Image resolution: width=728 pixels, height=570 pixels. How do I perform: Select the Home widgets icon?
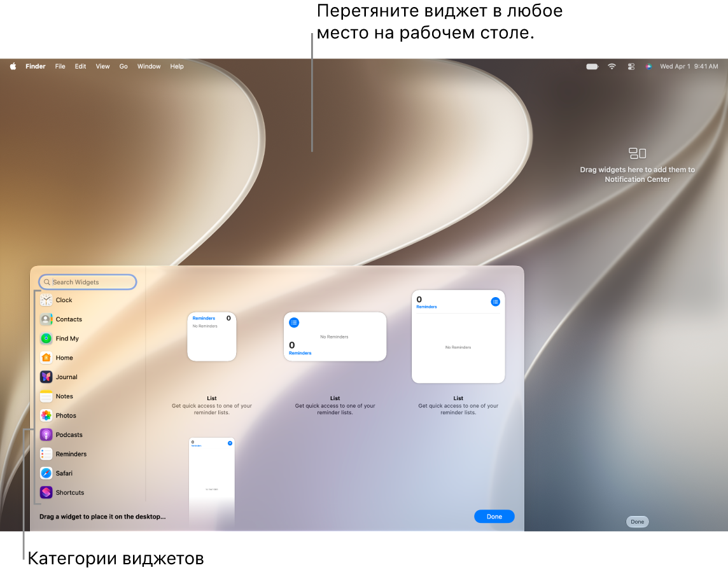pos(46,358)
